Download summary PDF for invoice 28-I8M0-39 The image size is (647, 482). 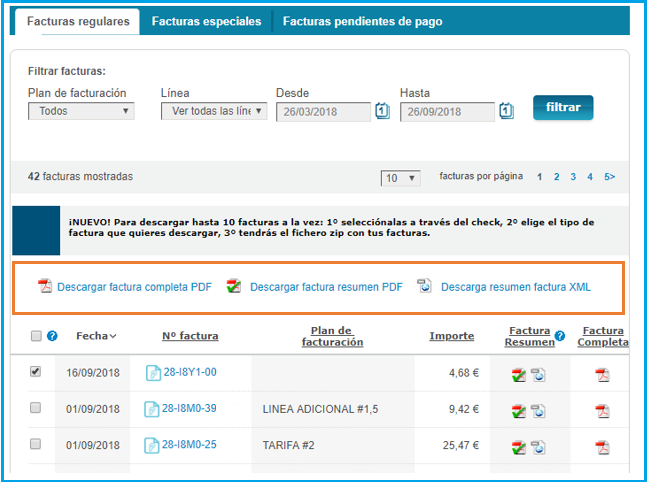point(519,411)
